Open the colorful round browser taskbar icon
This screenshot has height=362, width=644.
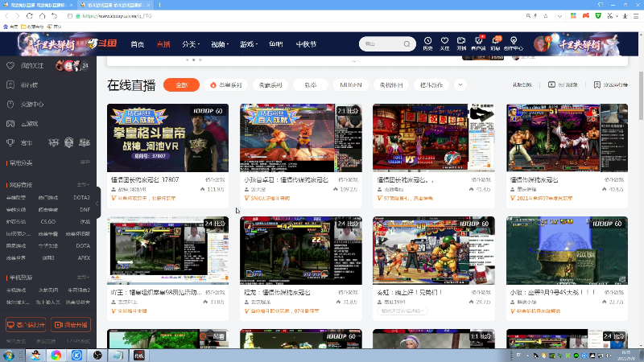pyautogui.click(x=56, y=356)
